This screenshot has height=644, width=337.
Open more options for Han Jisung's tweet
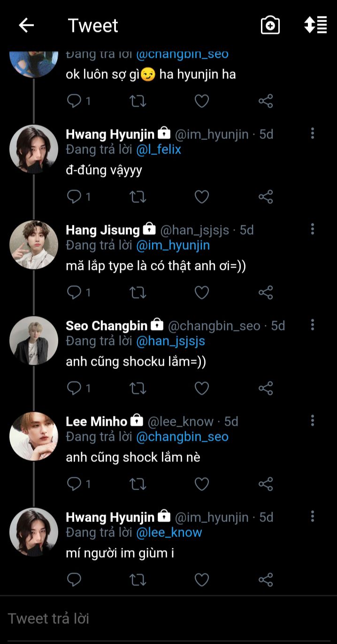(313, 230)
